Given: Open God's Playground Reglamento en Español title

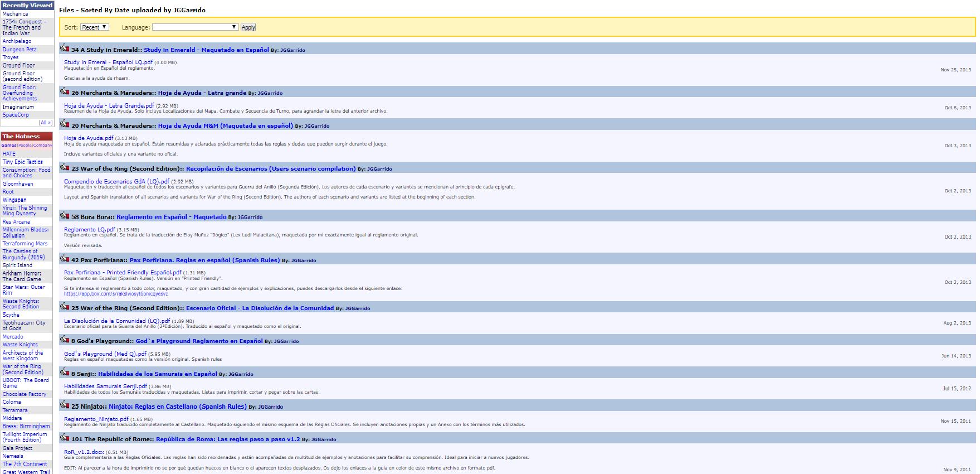Looking at the screenshot, I should [199, 341].
